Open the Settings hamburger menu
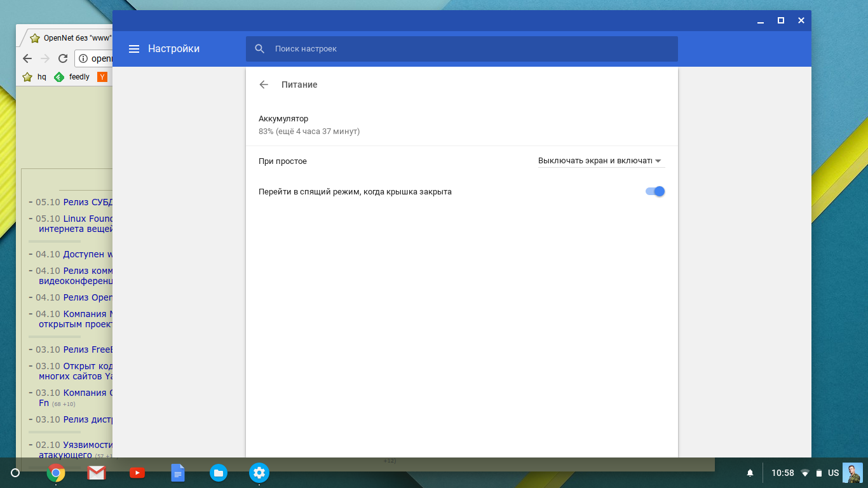The height and width of the screenshot is (488, 868). click(134, 49)
